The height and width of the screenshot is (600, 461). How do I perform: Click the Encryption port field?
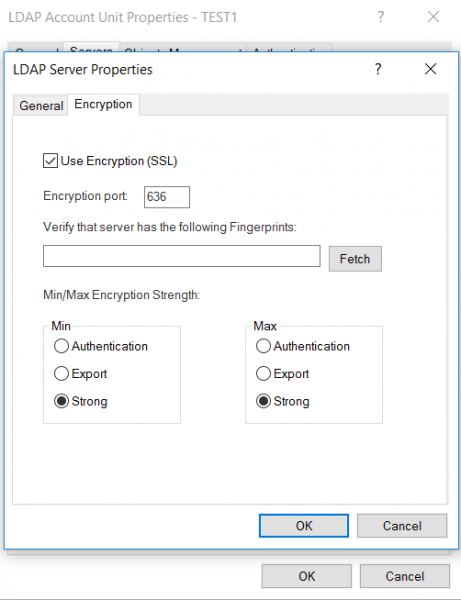coord(167,197)
